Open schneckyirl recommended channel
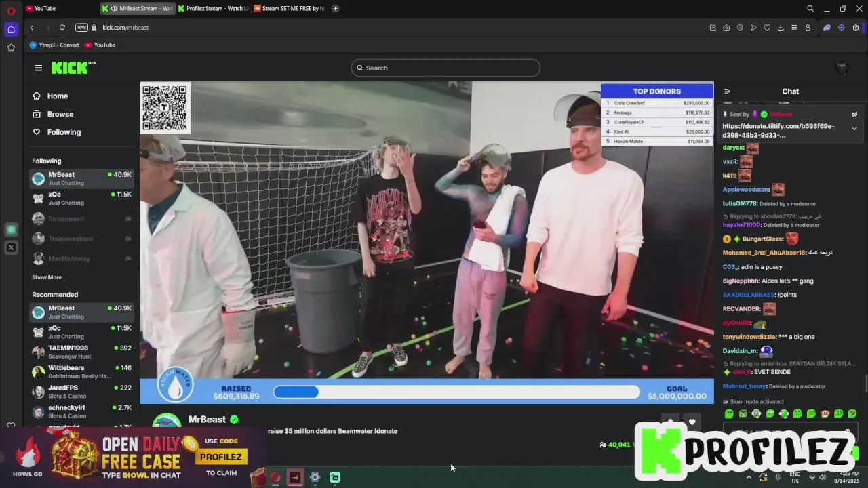This screenshot has width=868, height=488. (81, 411)
